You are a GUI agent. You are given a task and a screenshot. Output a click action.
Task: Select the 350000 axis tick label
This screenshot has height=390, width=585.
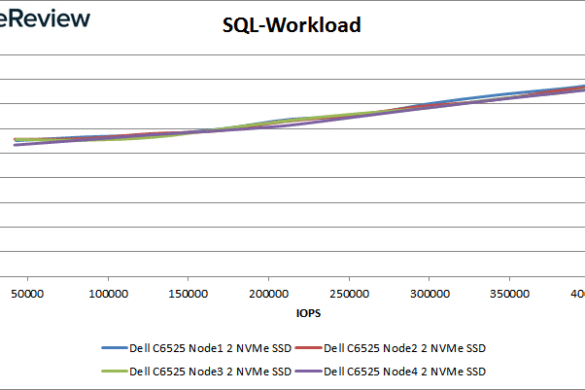pos(510,294)
